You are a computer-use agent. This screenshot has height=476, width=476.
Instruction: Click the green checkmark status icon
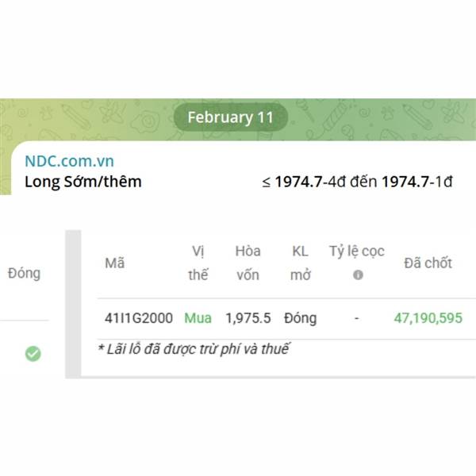coord(33,354)
